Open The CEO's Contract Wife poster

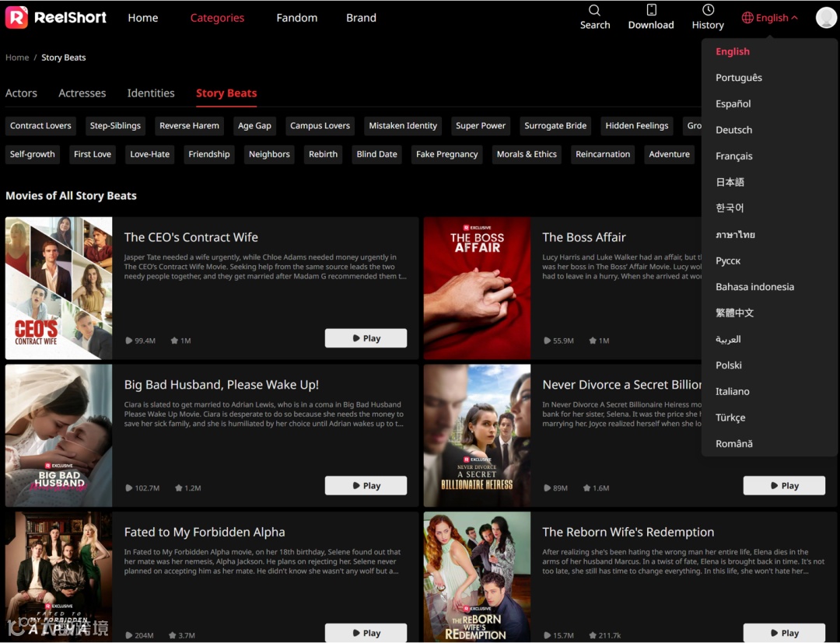click(x=59, y=288)
